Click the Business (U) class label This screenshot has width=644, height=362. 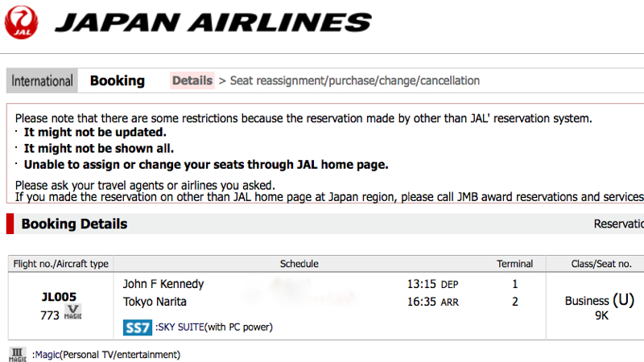600,300
